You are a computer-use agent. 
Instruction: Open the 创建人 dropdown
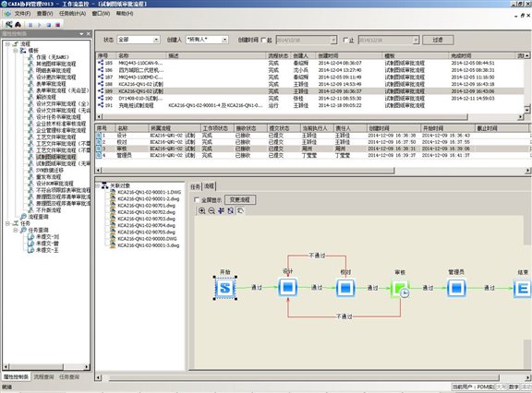tap(207, 40)
